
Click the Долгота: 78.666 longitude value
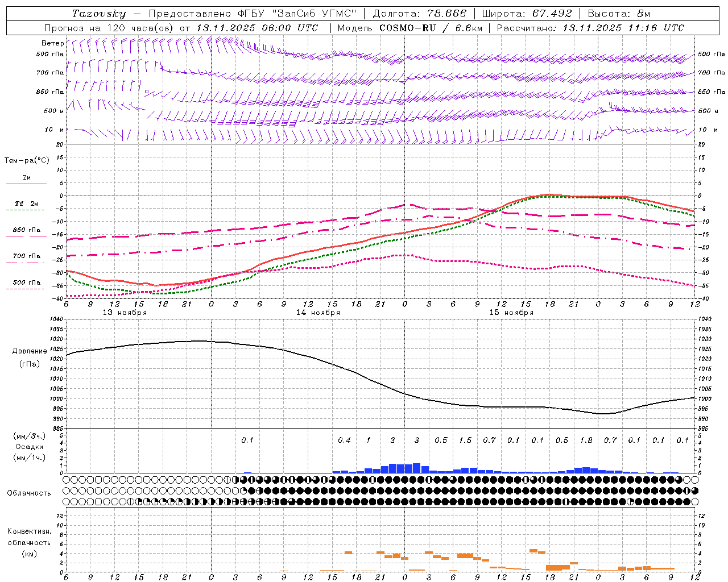(419, 14)
